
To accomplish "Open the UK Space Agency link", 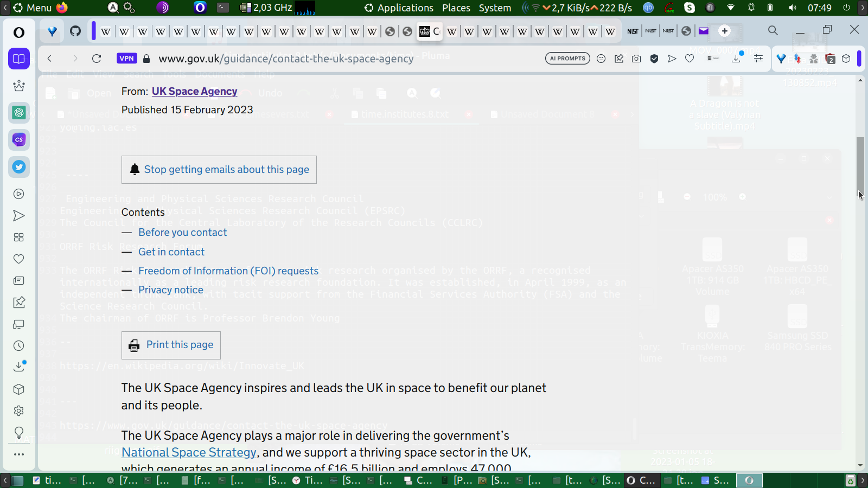I will 194,92.
